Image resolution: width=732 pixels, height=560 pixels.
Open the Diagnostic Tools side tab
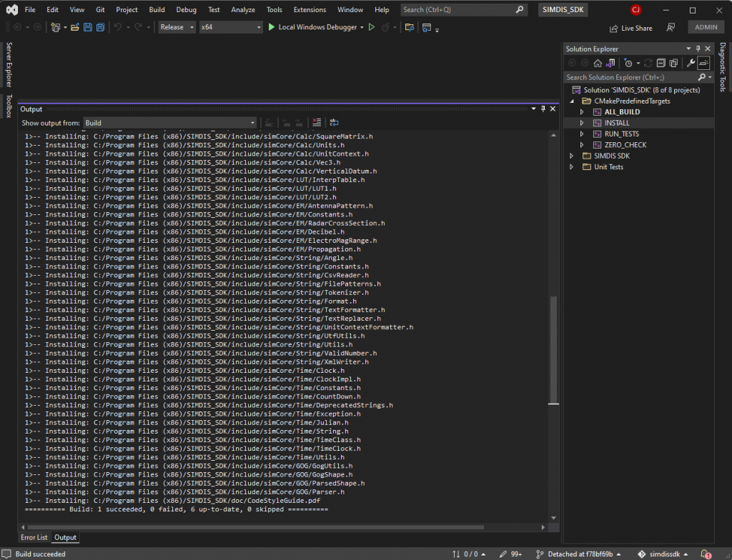pyautogui.click(x=723, y=66)
